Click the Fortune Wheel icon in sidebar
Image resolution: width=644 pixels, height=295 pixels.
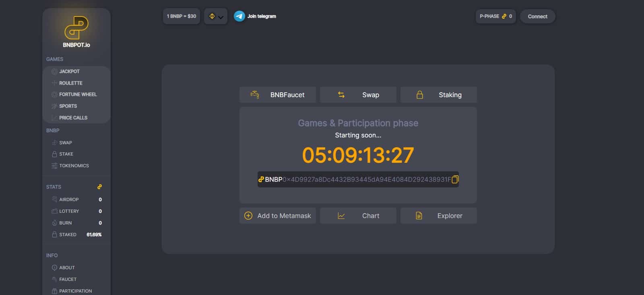coord(54,94)
